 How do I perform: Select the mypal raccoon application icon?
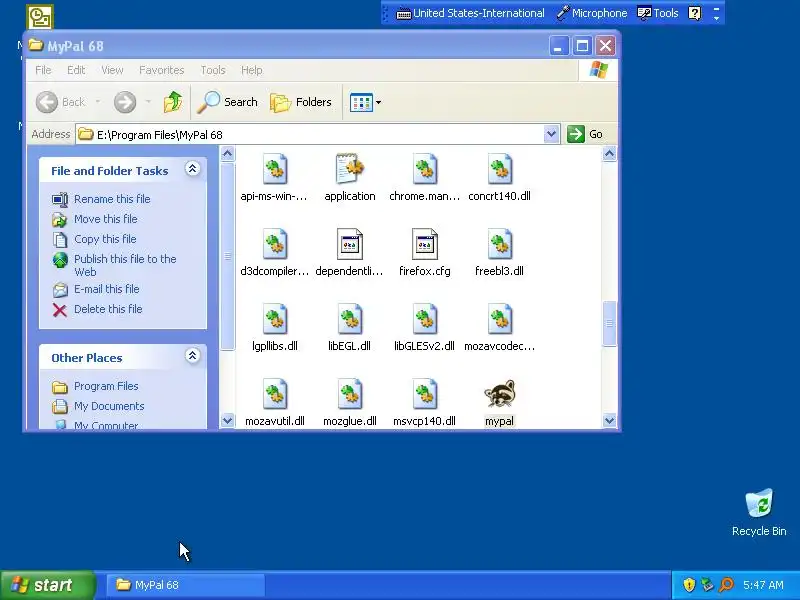[x=499, y=394]
